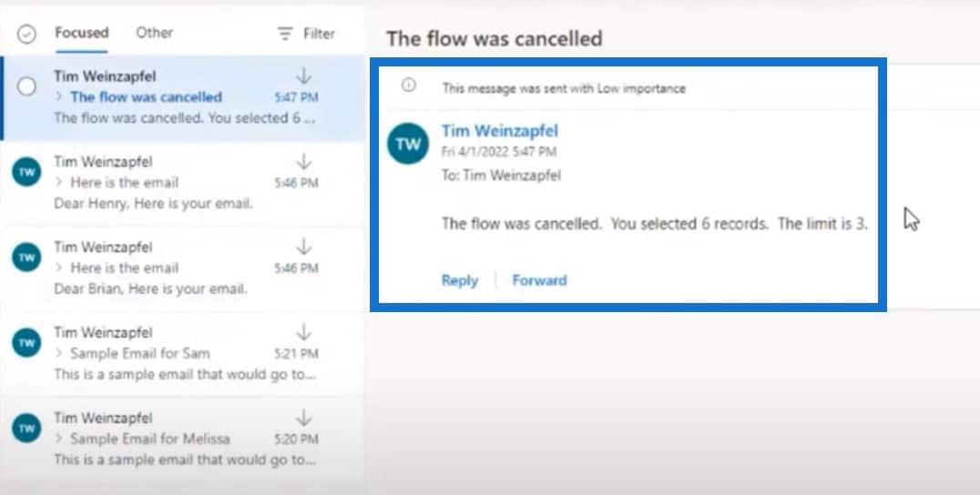Click the TW avatar on the Dear Henry email

26,172
